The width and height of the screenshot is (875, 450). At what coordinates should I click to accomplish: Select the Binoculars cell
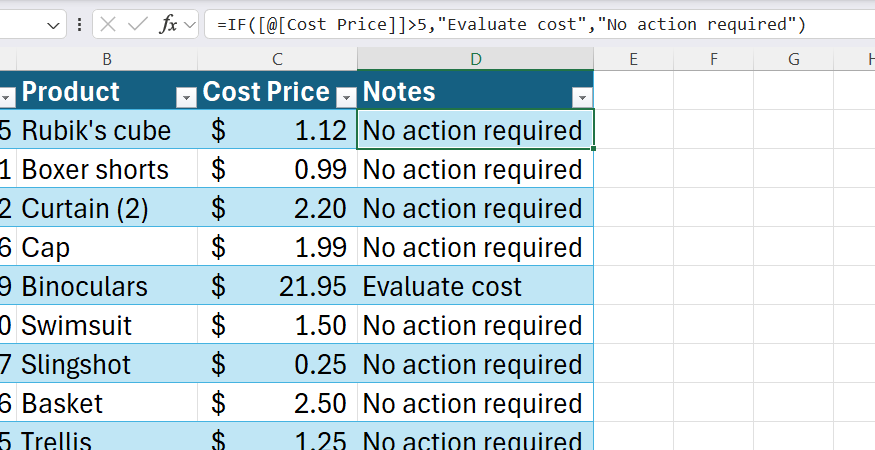pos(107,286)
